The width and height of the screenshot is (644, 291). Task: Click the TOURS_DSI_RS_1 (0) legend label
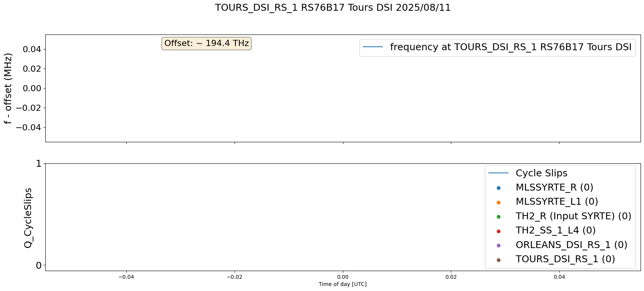tap(565, 259)
